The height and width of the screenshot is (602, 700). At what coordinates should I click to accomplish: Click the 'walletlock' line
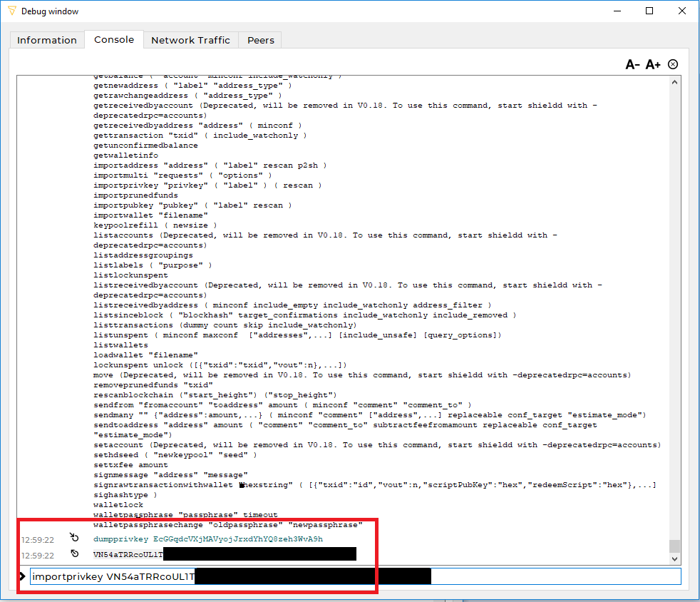click(118, 505)
